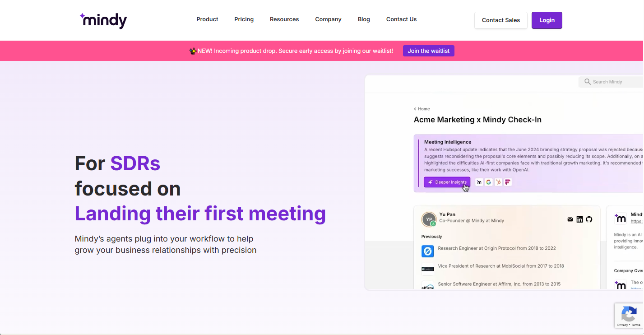Screen dimensions: 644x335
Task: Click the Research Engineer at Origin Protocol row
Action: [x=497, y=248]
